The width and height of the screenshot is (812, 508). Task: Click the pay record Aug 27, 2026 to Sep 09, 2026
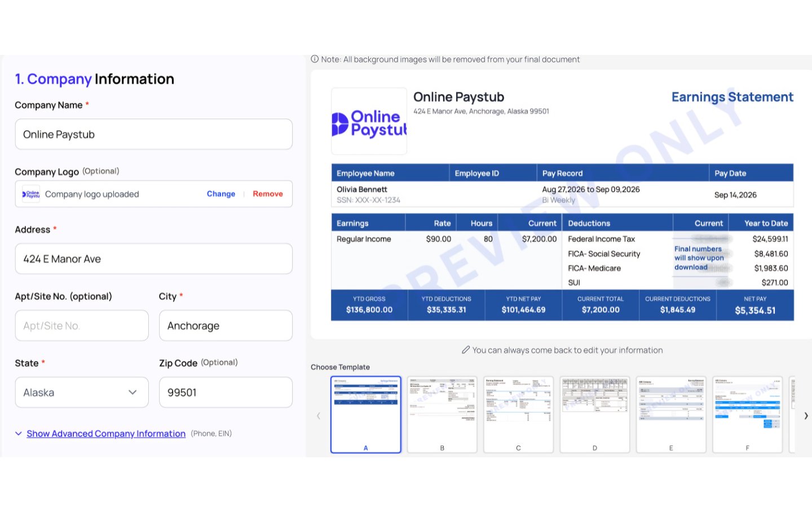pyautogui.click(x=591, y=190)
